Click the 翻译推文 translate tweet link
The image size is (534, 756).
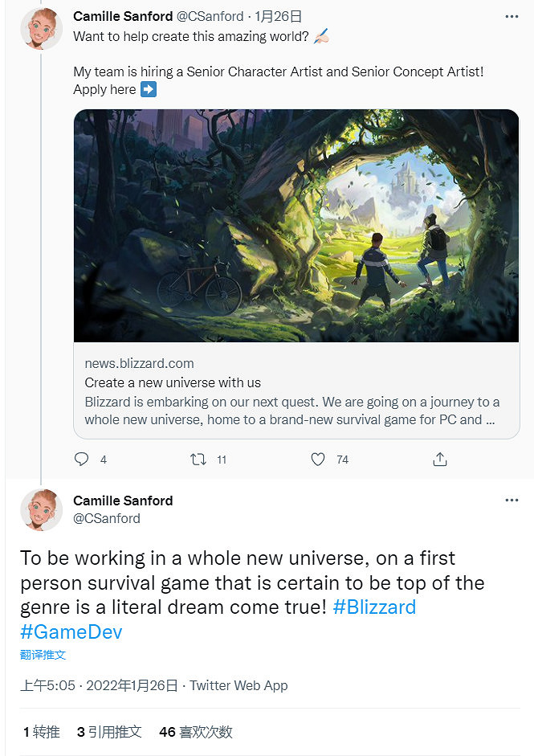43,655
